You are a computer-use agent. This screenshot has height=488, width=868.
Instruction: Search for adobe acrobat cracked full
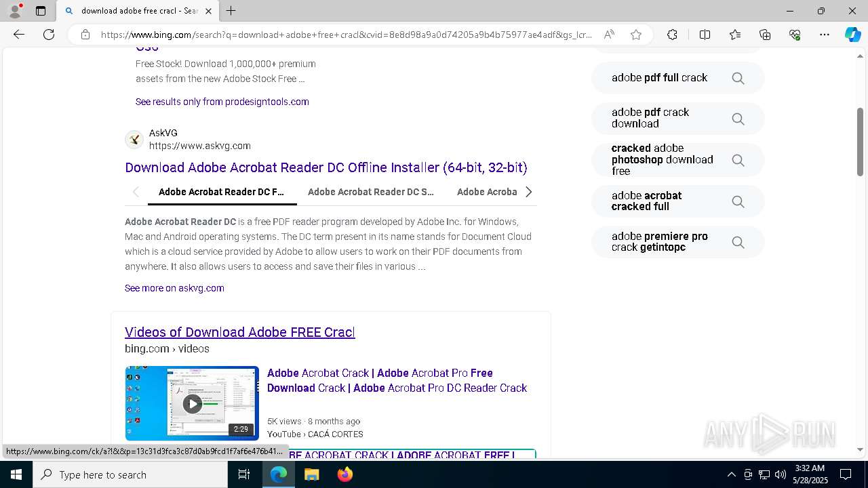click(x=677, y=201)
